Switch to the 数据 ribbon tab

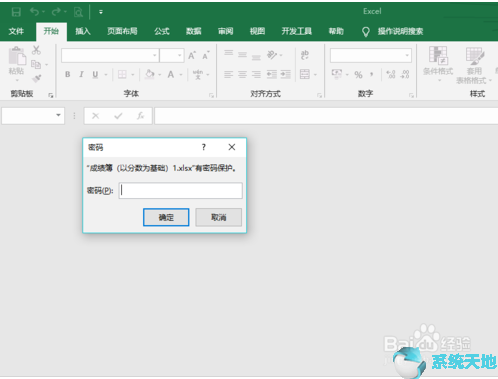click(x=194, y=31)
